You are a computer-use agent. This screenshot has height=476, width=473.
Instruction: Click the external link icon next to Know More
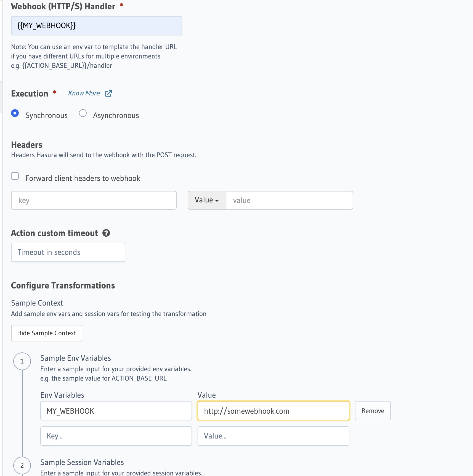[109, 93]
